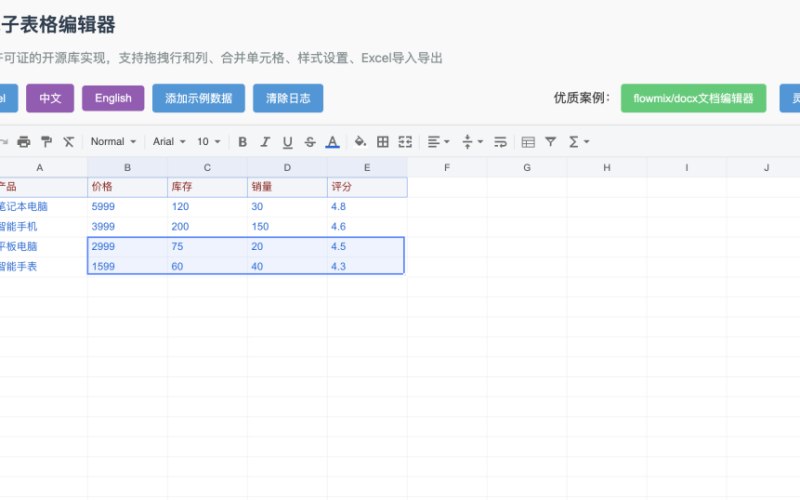Select column E header
This screenshot has height=500, width=800.
tap(367, 167)
